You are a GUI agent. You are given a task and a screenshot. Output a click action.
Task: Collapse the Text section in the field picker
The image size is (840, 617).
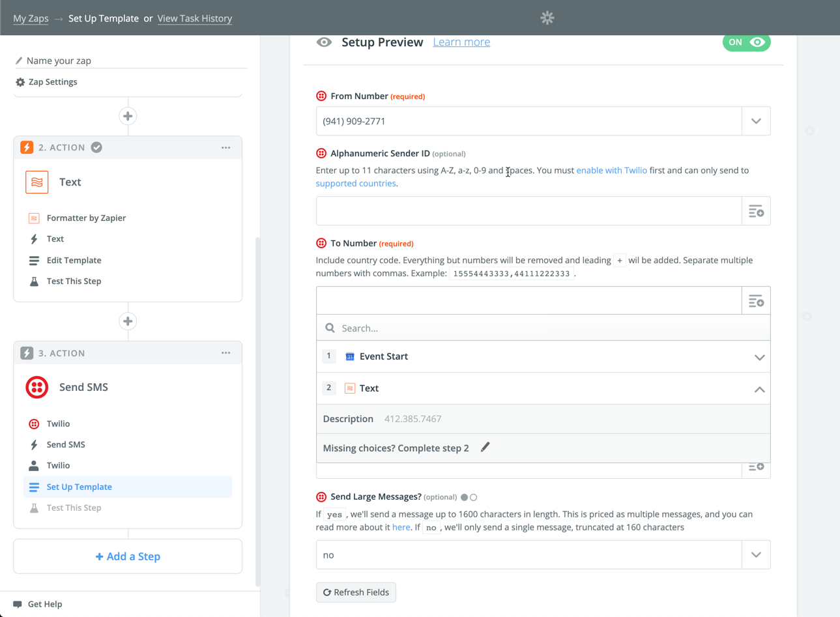point(759,388)
